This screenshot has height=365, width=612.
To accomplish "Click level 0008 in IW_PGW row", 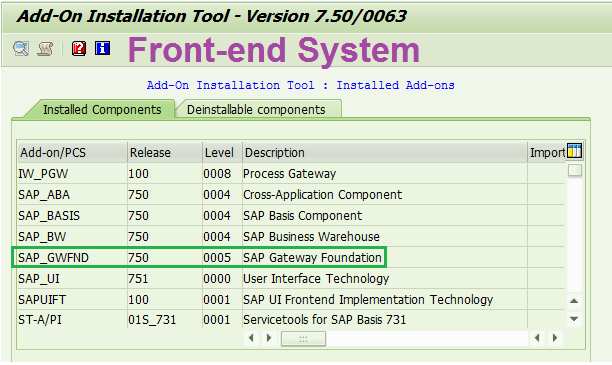I will pos(217,174).
